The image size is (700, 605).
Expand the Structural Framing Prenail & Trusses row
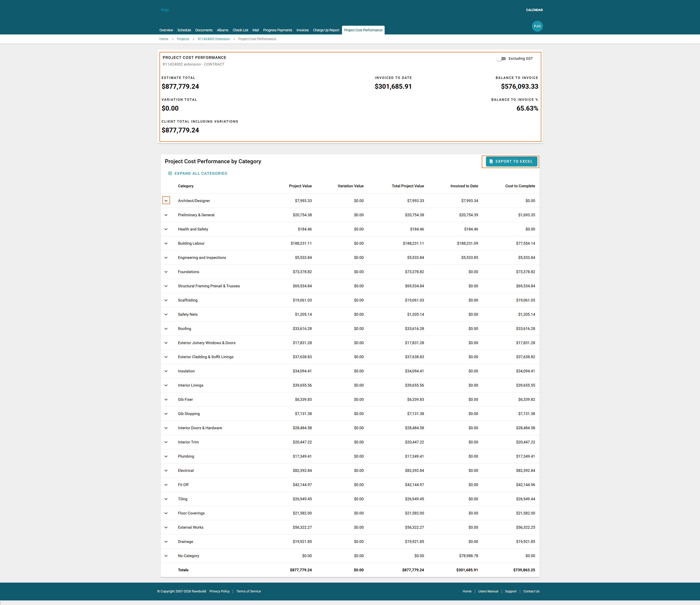[166, 286]
